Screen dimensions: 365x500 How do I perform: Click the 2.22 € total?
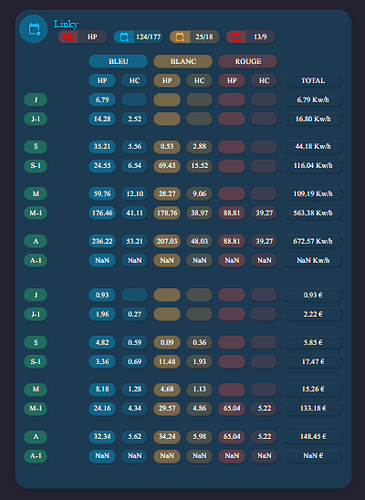pyautogui.click(x=313, y=314)
